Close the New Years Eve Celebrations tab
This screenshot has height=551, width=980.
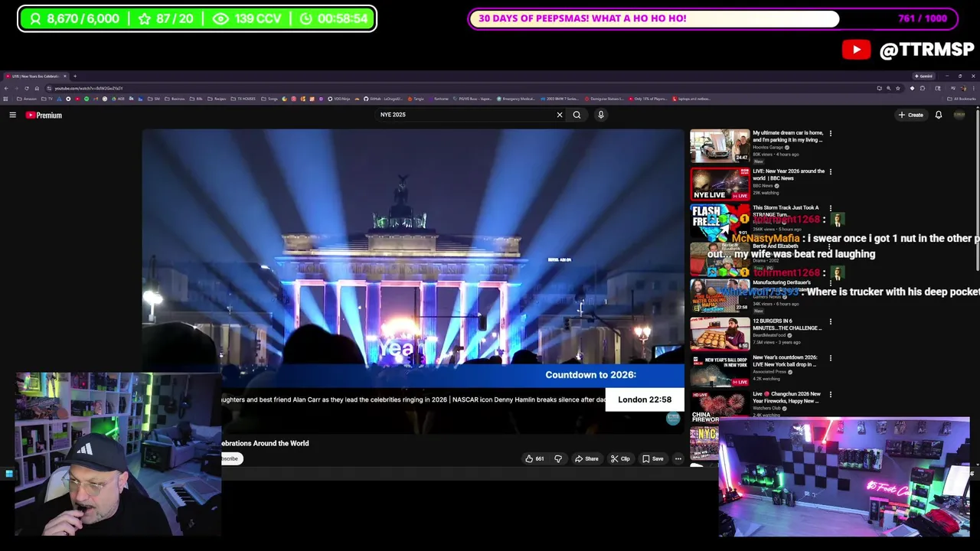[x=65, y=76]
